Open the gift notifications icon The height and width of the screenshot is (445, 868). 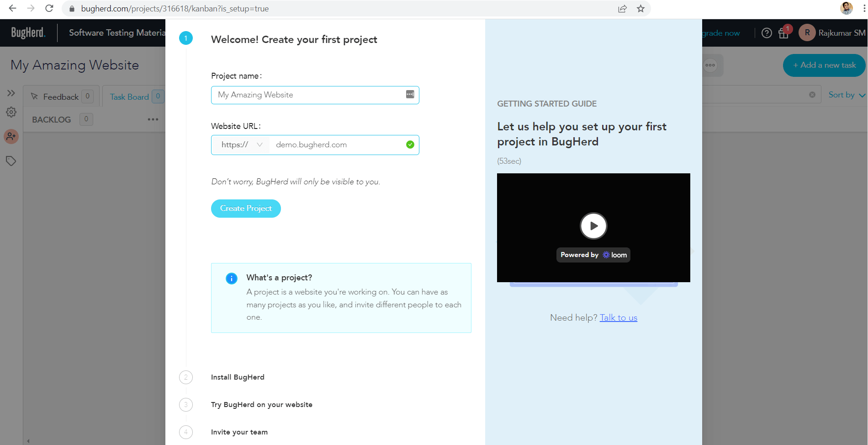tap(783, 33)
